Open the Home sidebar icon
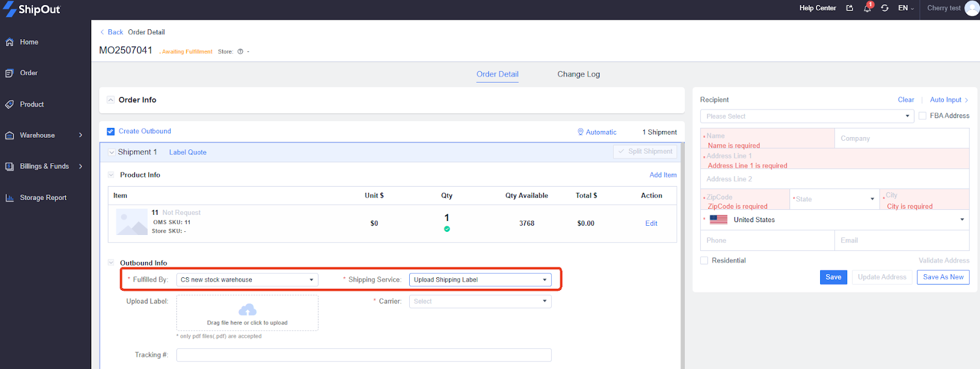The image size is (980, 369). 10,42
